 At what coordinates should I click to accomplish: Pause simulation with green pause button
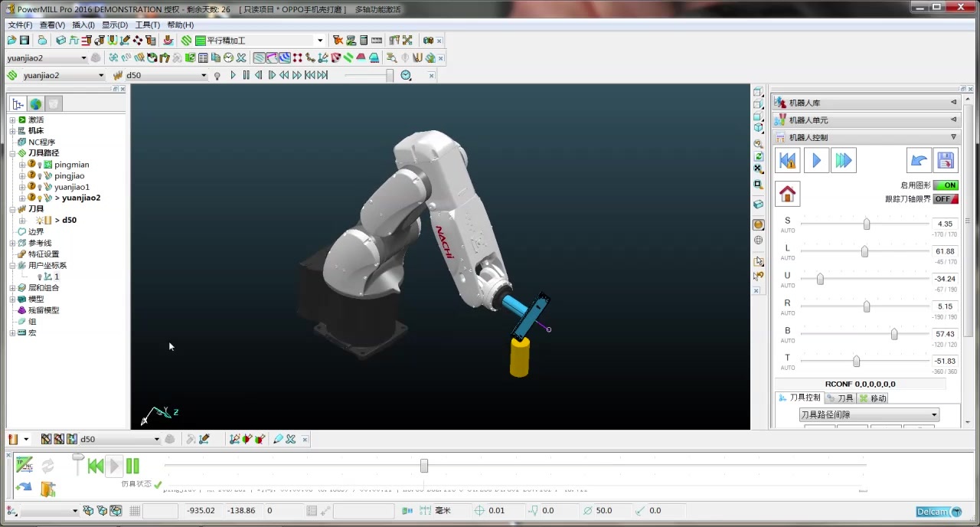pyautogui.click(x=132, y=466)
